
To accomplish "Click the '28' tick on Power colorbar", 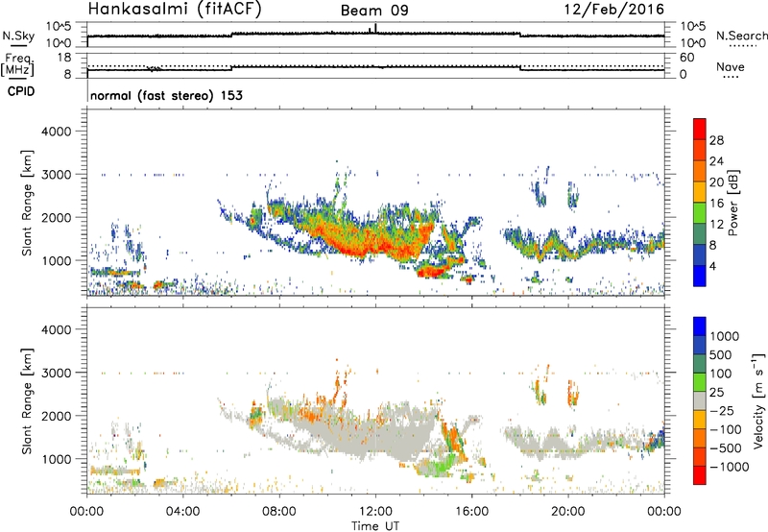I will click(716, 140).
